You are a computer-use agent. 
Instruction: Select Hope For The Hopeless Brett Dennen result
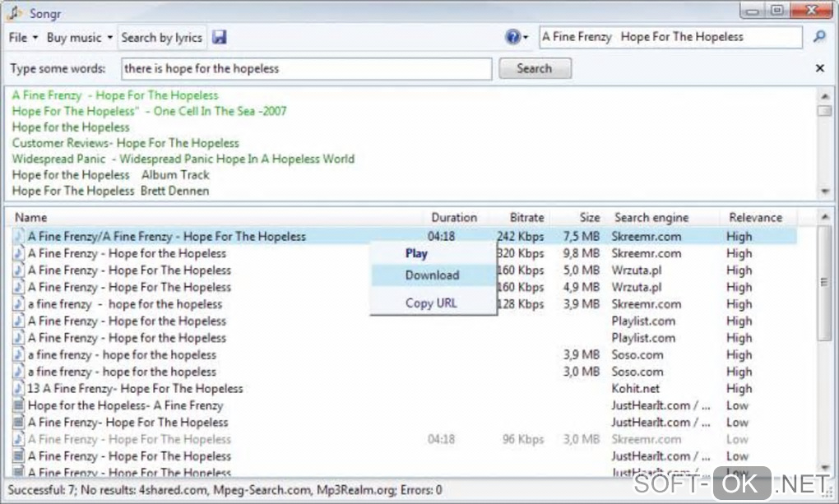pos(110,191)
